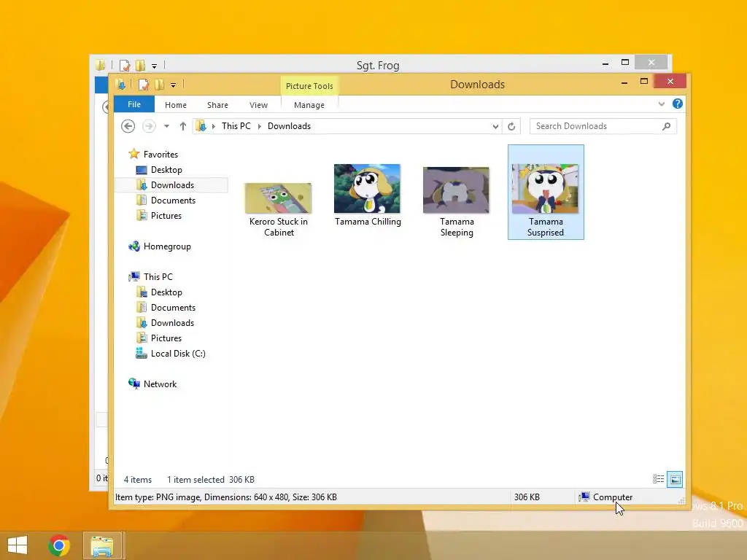Select the Tamama Chilling image thumbnail
Viewport: 747px width, 560px height.
click(367, 189)
